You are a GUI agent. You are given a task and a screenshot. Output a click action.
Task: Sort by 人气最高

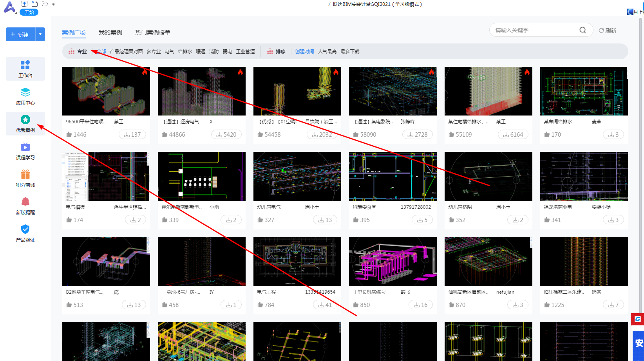pos(327,52)
